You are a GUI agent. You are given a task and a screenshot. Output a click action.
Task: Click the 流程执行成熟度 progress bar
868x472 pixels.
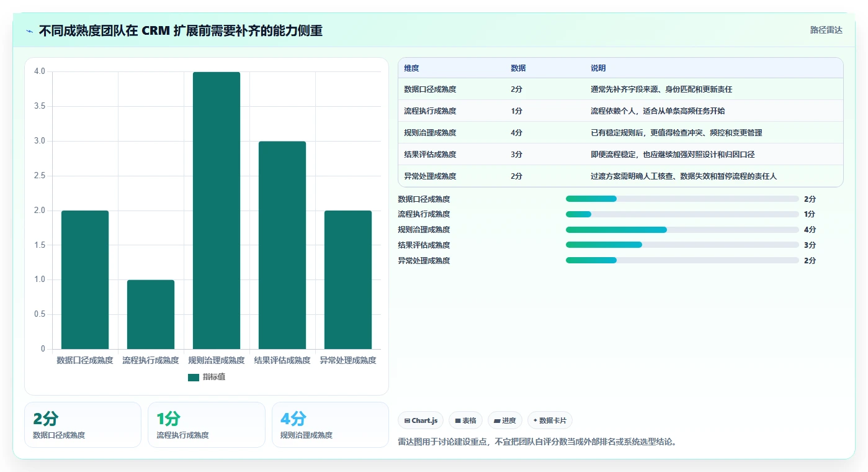coord(682,214)
